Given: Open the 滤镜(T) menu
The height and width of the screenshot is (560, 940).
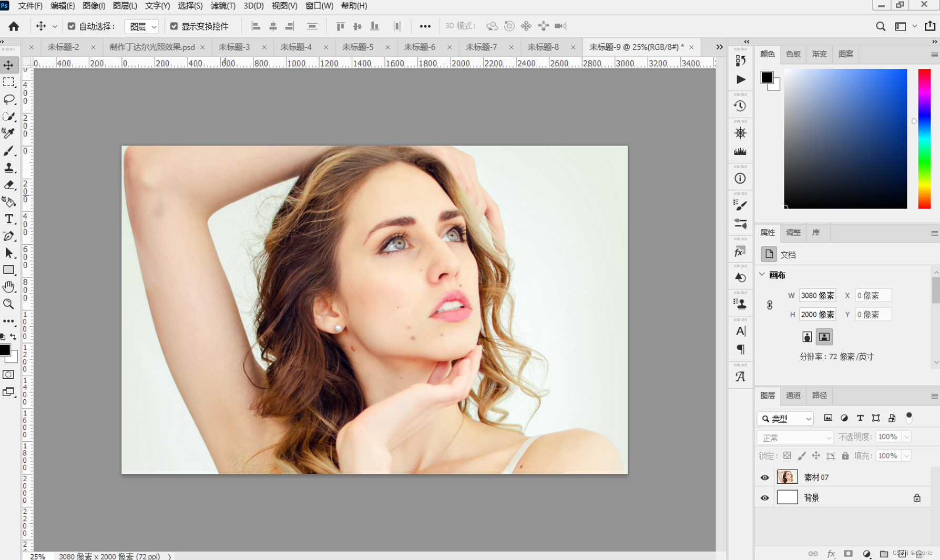Looking at the screenshot, I should [223, 6].
